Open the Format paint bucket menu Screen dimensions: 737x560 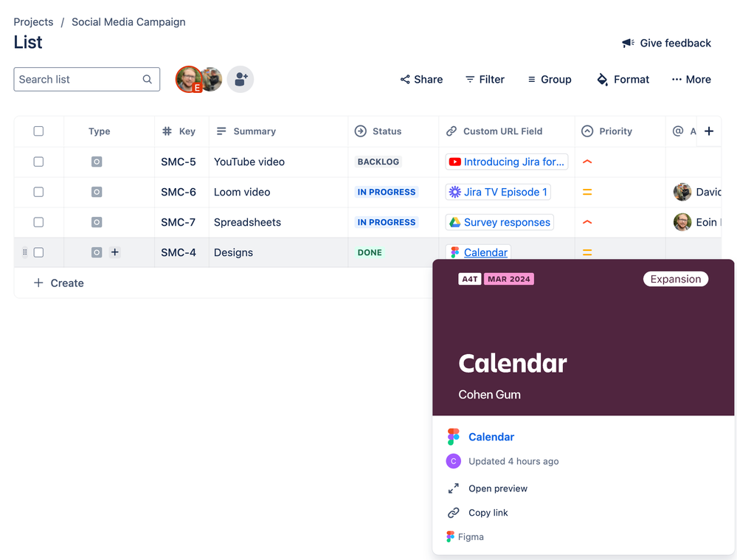[x=623, y=80]
